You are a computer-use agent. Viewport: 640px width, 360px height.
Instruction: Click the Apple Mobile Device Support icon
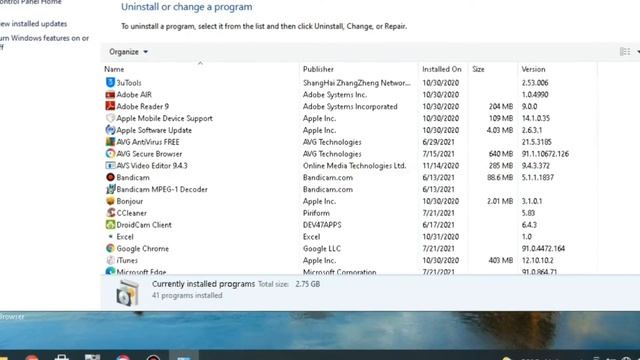pyautogui.click(x=110, y=118)
